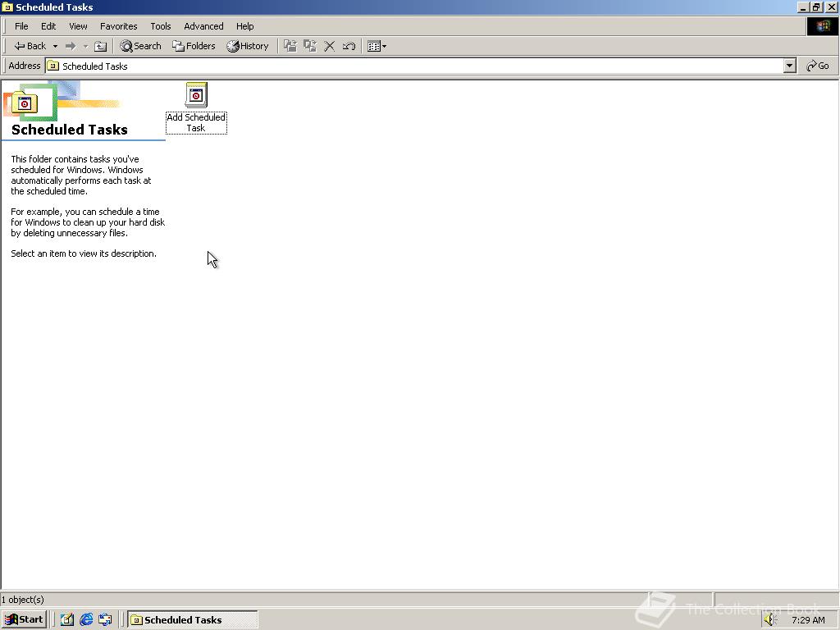Open the History pane
This screenshot has height=630, width=840.
coord(248,46)
